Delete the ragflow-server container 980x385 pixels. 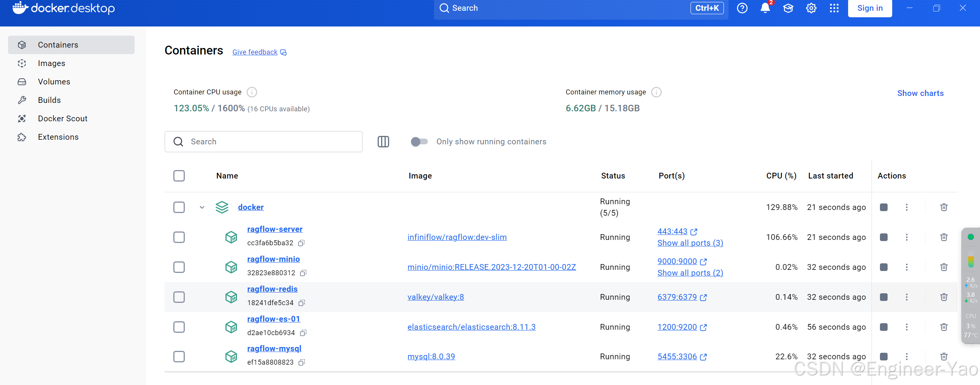pos(944,237)
